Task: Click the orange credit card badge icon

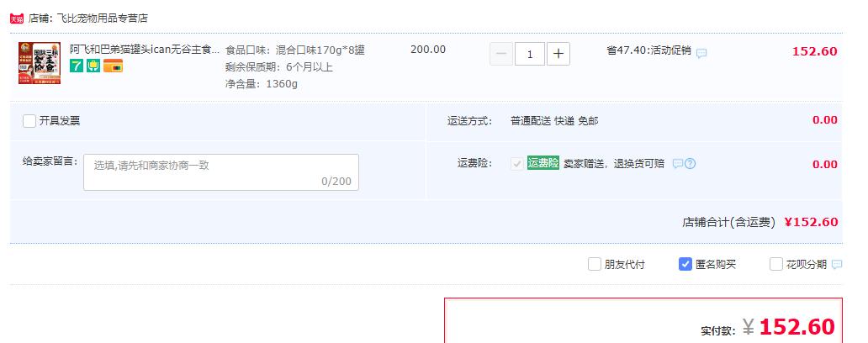Action: (x=113, y=66)
